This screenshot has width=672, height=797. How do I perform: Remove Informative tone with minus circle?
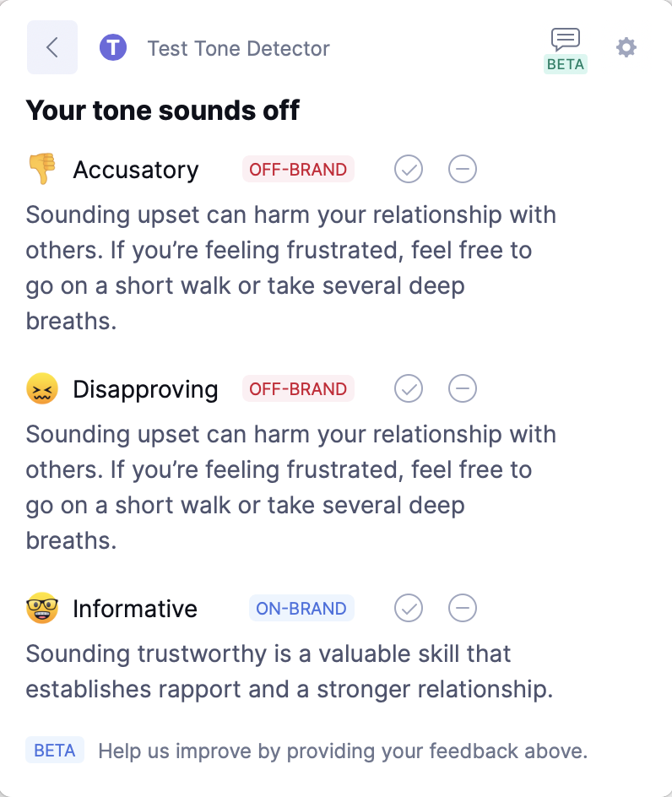click(462, 608)
